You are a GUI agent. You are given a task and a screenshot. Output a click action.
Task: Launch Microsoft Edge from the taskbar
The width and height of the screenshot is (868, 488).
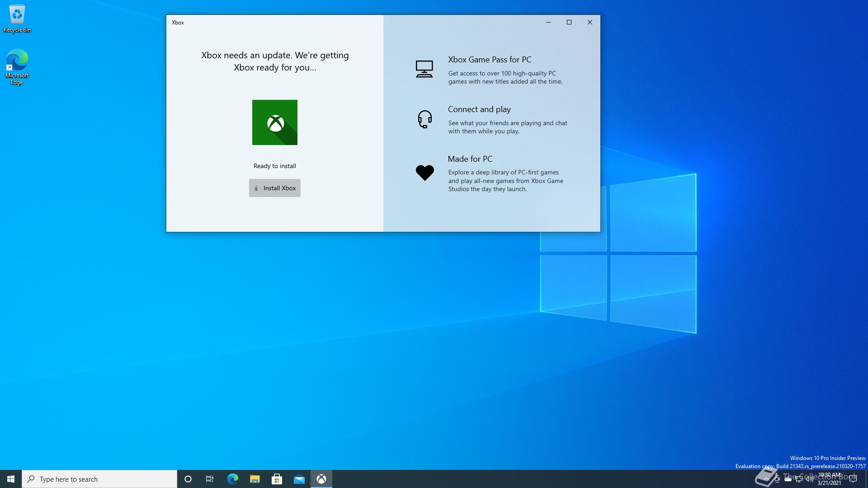tap(232, 479)
